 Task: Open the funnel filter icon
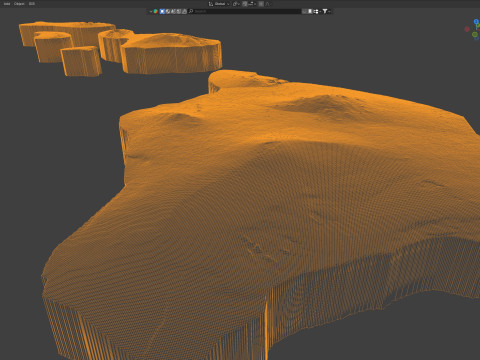(325, 11)
